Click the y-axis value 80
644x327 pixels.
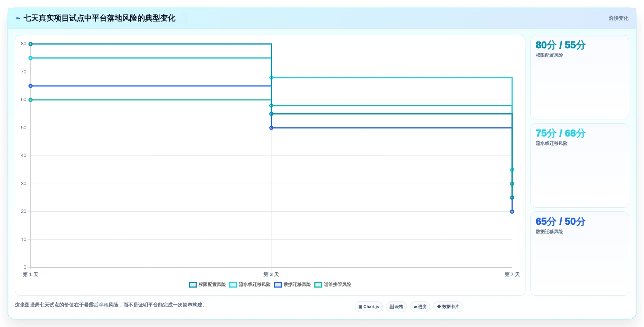[x=24, y=44]
